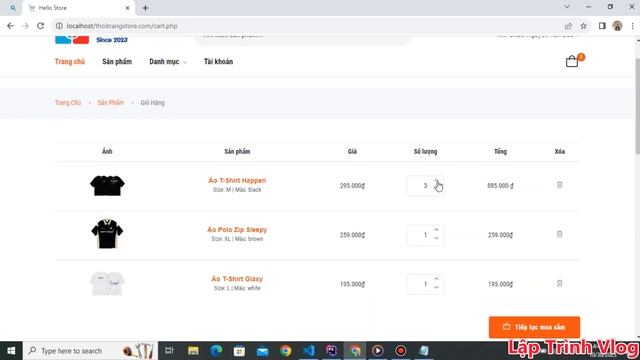Open tab search dropdown arrow
This screenshot has height=360, width=640.
pyautogui.click(x=567, y=7)
